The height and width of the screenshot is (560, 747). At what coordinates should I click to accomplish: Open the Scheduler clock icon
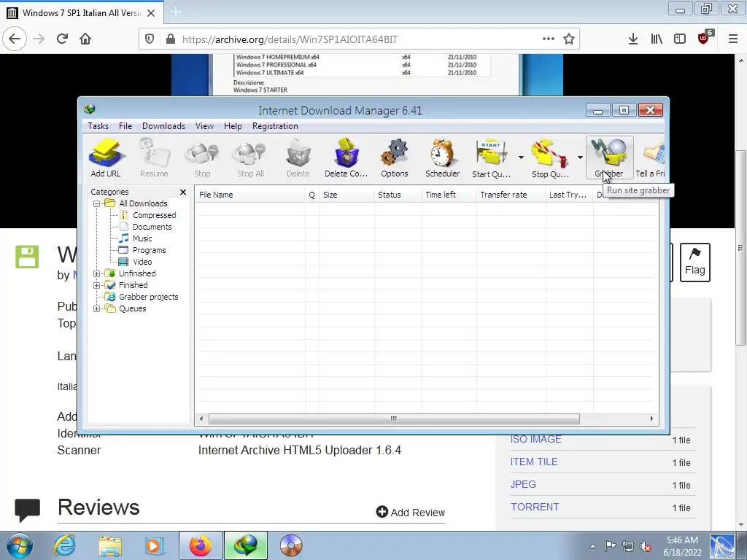(x=443, y=157)
